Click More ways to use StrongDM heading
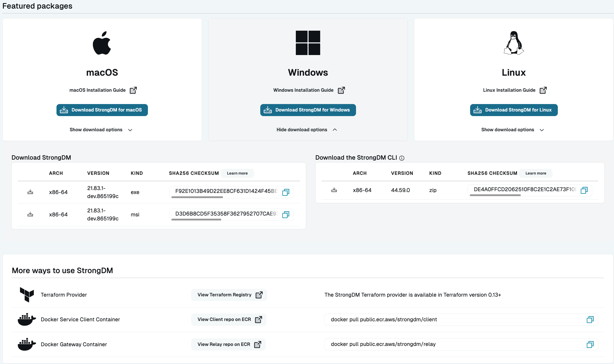Image resolution: width=614 pixels, height=364 pixels. click(x=62, y=271)
